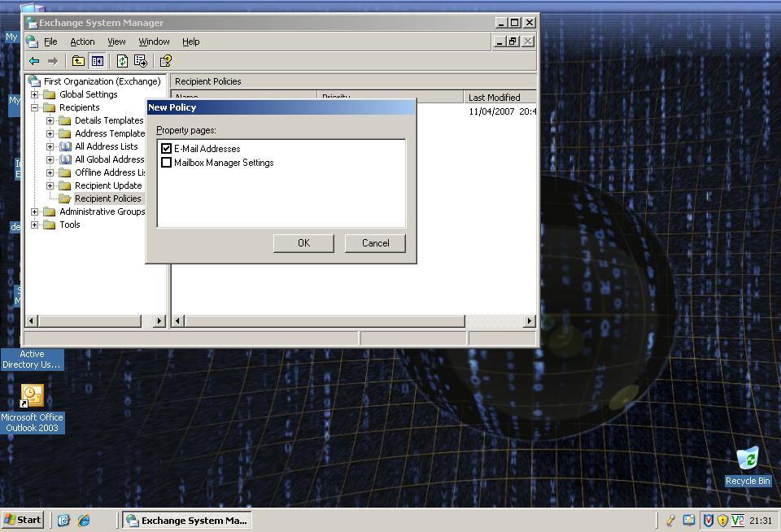Select the Recipients tree item label
Screen dimensions: 781x532
(x=79, y=107)
